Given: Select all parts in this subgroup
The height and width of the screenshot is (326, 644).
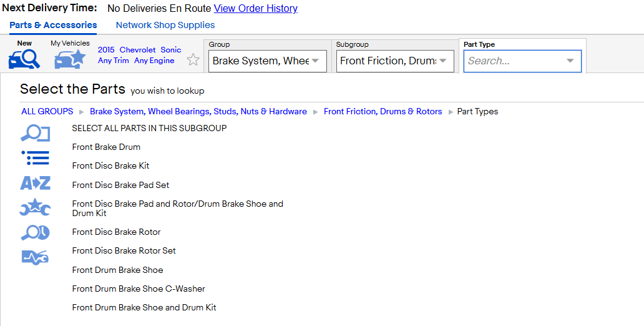Looking at the screenshot, I should pos(150,128).
